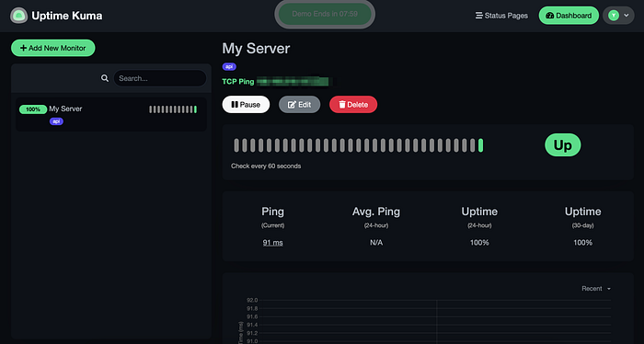Click the search magnifier icon
This screenshot has width=644, height=344.
pyautogui.click(x=105, y=78)
